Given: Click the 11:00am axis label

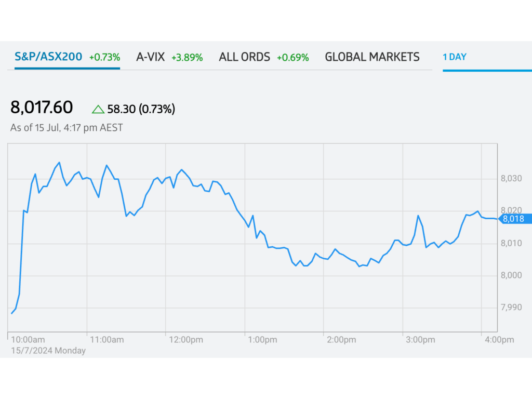Looking at the screenshot, I should pyautogui.click(x=107, y=340).
